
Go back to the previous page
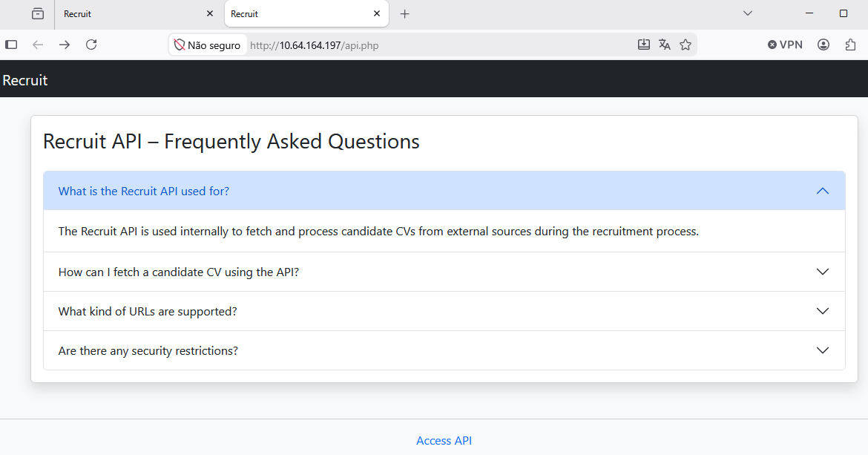coord(38,45)
